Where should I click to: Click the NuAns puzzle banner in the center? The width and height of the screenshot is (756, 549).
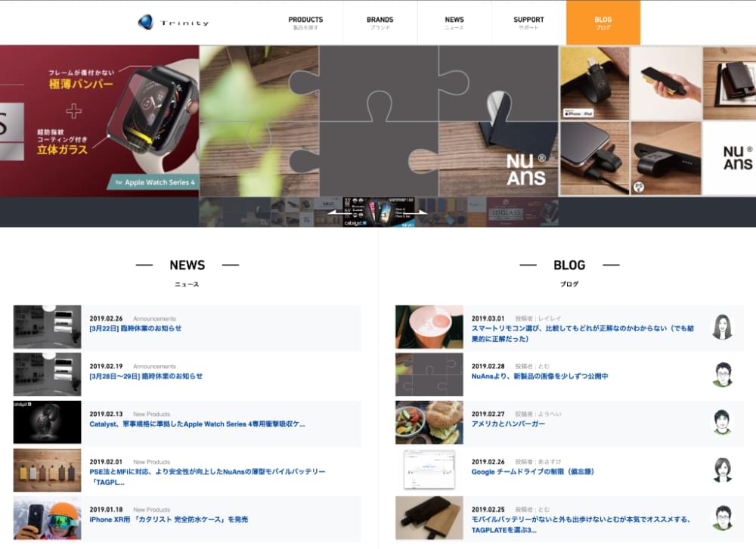pyautogui.click(x=378, y=121)
